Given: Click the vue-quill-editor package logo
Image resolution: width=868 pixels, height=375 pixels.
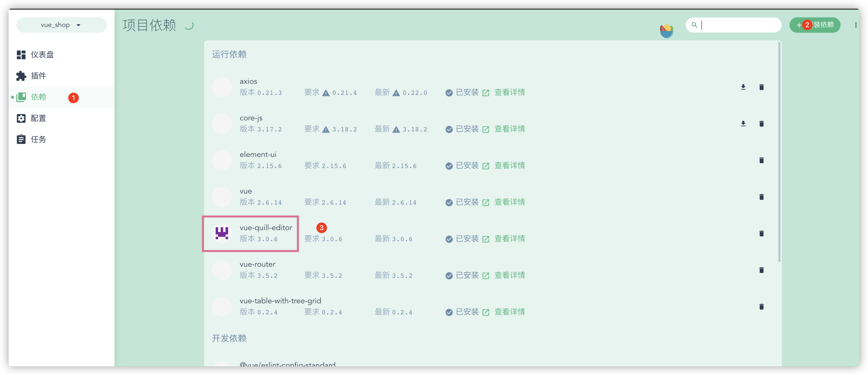Looking at the screenshot, I should (x=222, y=233).
